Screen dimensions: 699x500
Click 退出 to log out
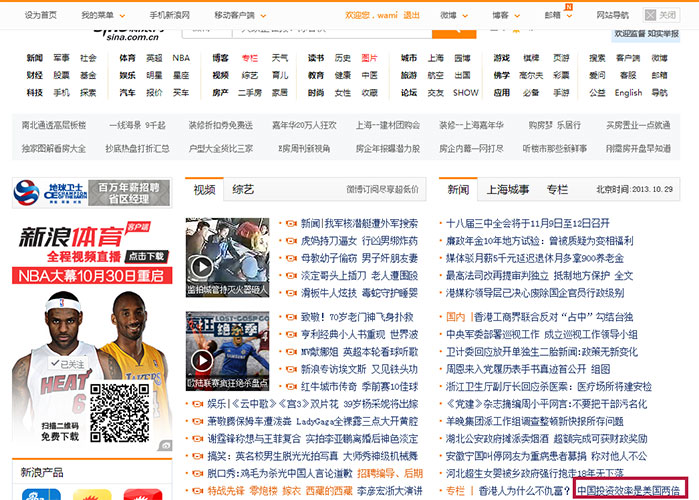pyautogui.click(x=411, y=15)
